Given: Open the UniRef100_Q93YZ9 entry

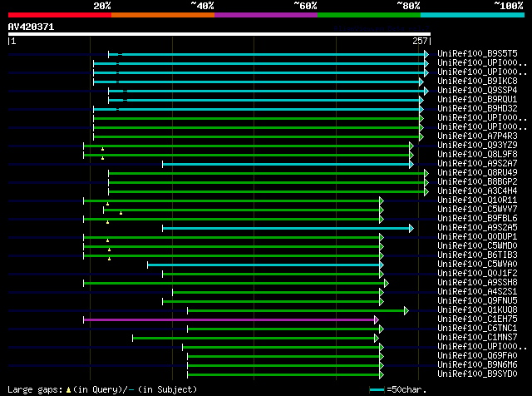Looking at the screenshot, I should [477, 146].
